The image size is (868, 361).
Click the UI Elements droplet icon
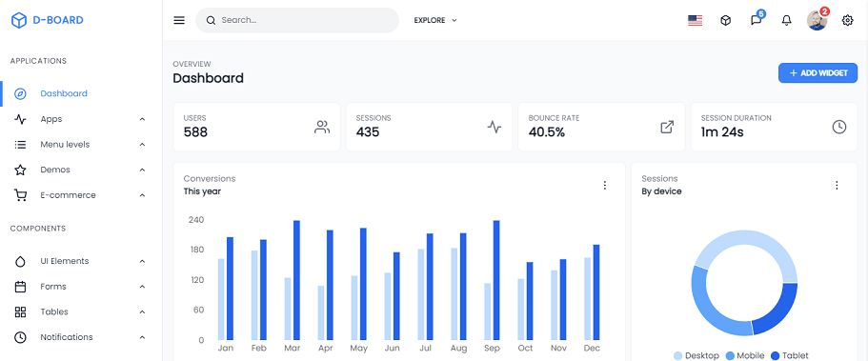(x=20, y=261)
